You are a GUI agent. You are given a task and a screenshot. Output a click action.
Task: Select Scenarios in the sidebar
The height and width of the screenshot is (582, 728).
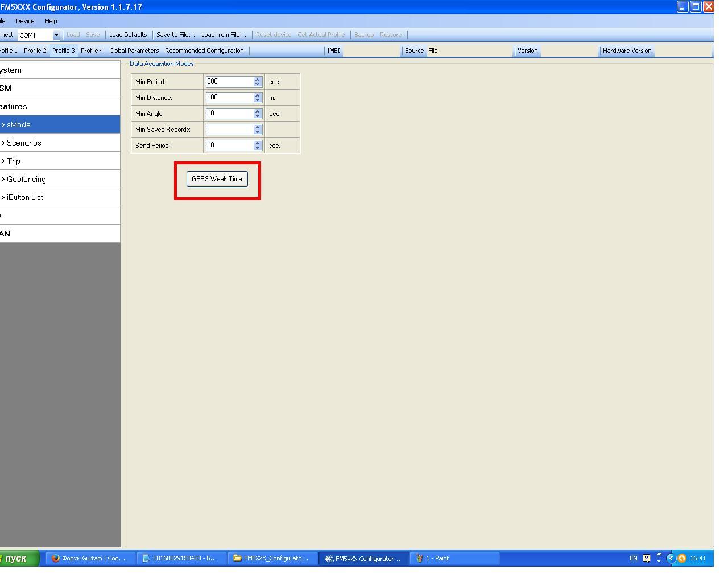24,143
